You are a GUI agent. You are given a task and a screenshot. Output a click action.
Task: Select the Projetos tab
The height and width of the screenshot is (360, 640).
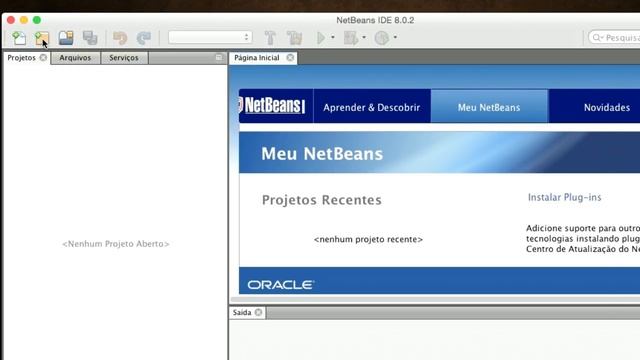point(22,58)
